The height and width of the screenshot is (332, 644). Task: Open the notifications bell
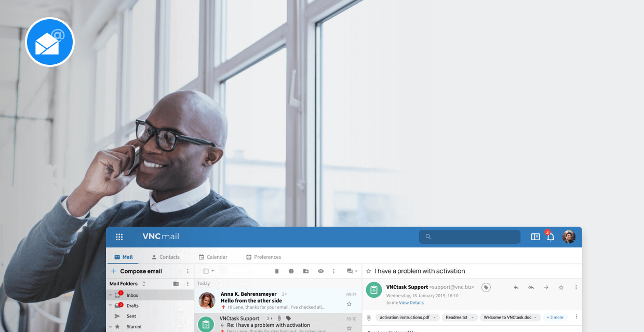point(551,237)
